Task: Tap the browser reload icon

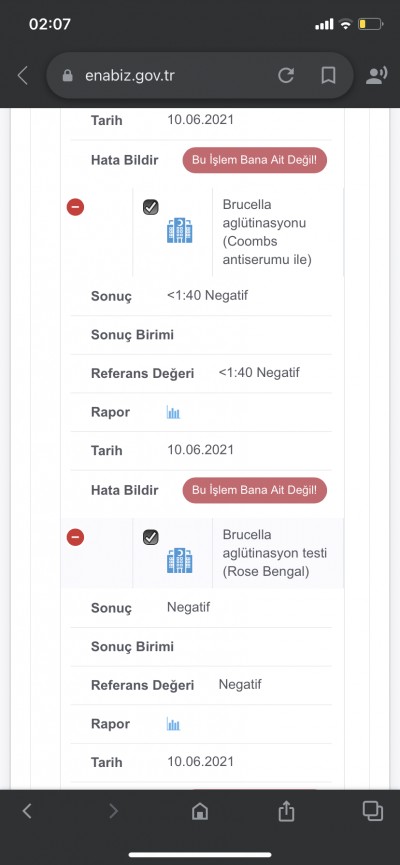Action: (285, 76)
